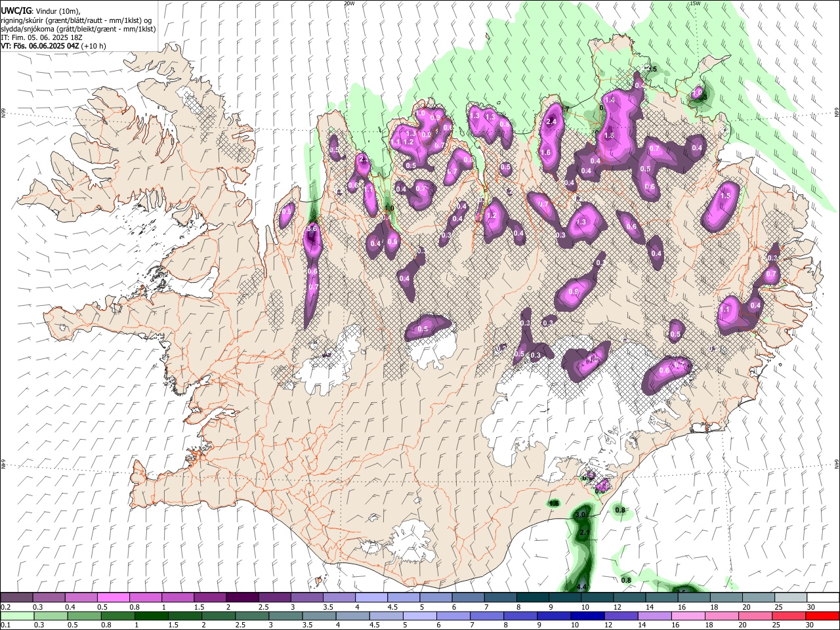Image resolution: width=840 pixels, height=630 pixels.
Task: Pick the darkest purple 2 swatch in the snow scale
Action: click(x=241, y=598)
